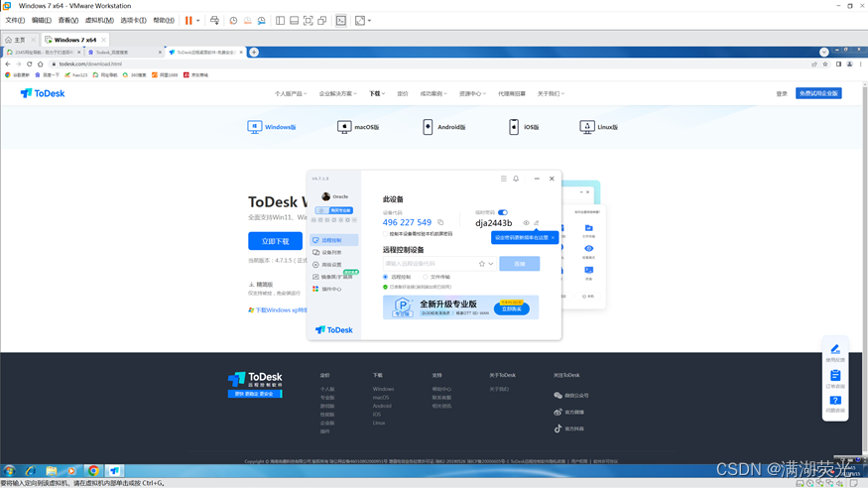The height and width of the screenshot is (488, 868).
Task: Click VMware stretch guest display icon
Action: click(x=360, y=21)
